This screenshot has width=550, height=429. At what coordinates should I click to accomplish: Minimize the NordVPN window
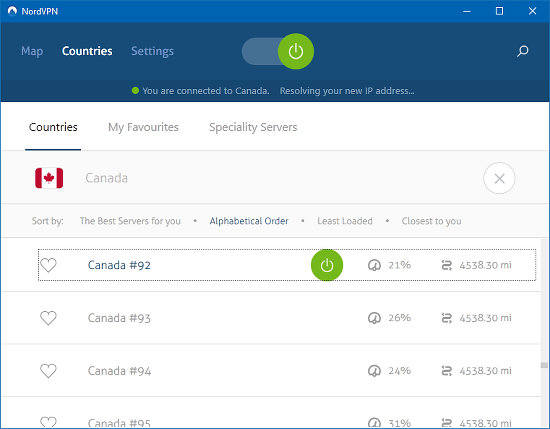467,11
